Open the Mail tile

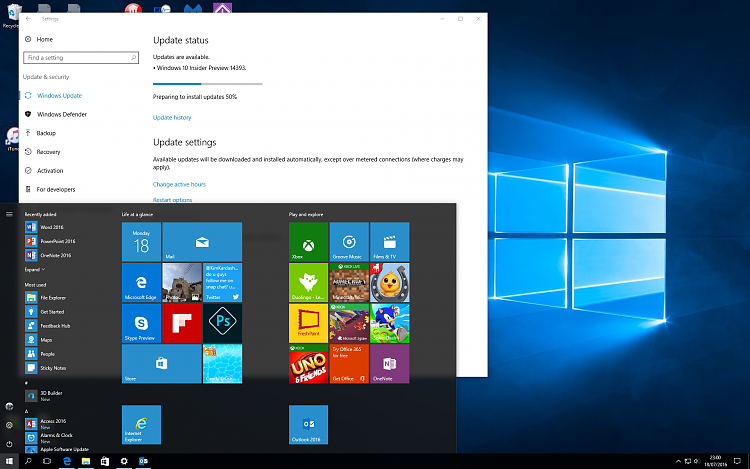(x=202, y=241)
